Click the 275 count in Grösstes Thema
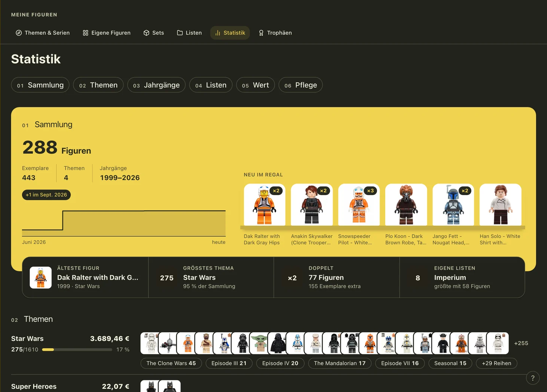547x392 pixels. [x=167, y=278]
